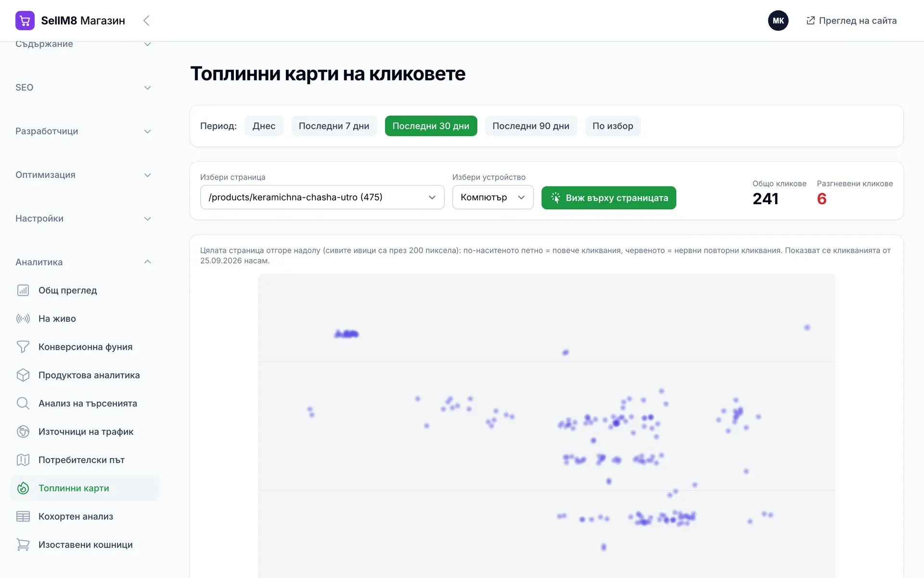Open the Преглед на сайта link

[851, 21]
